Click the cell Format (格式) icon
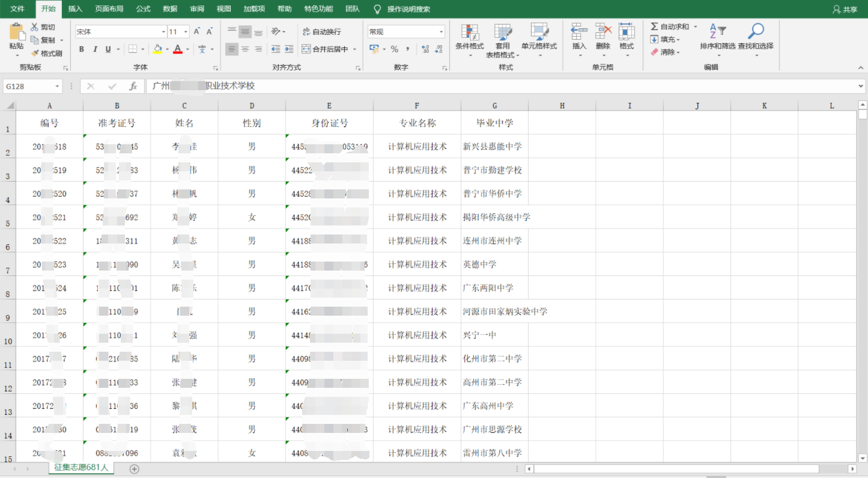Image resolution: width=868 pixels, height=478 pixels. coord(627,32)
